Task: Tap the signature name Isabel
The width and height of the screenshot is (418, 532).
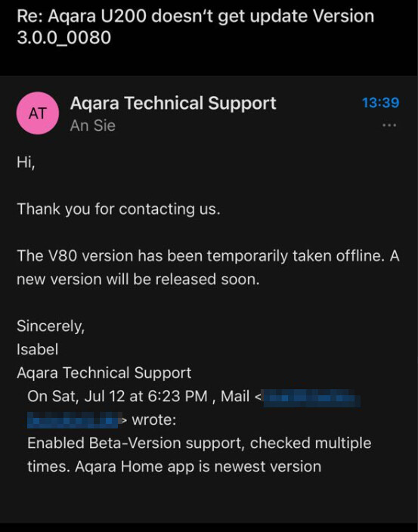Action: (37, 349)
